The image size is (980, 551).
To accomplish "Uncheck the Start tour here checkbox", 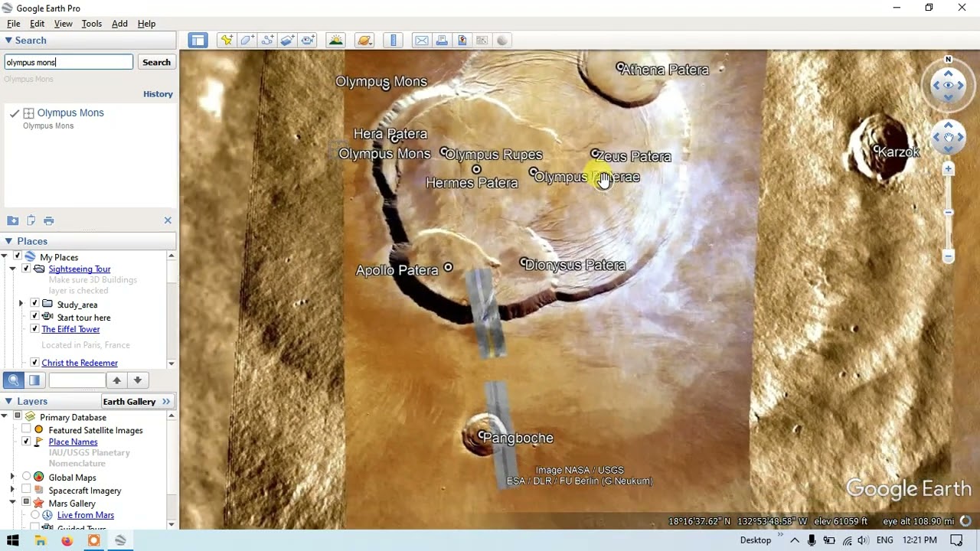I will (34, 317).
